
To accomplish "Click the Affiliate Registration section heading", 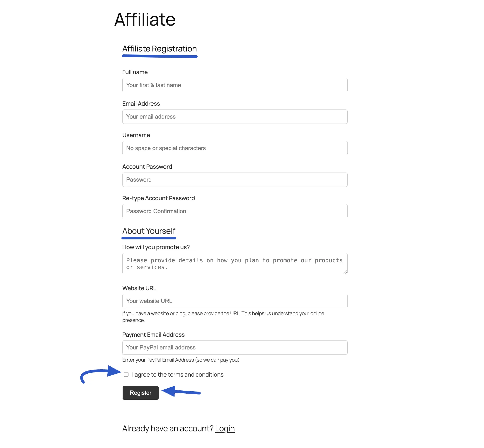I will (159, 49).
